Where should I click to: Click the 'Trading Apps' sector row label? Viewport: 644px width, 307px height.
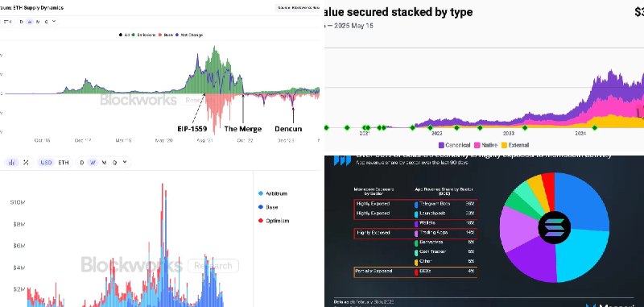pyautogui.click(x=434, y=233)
